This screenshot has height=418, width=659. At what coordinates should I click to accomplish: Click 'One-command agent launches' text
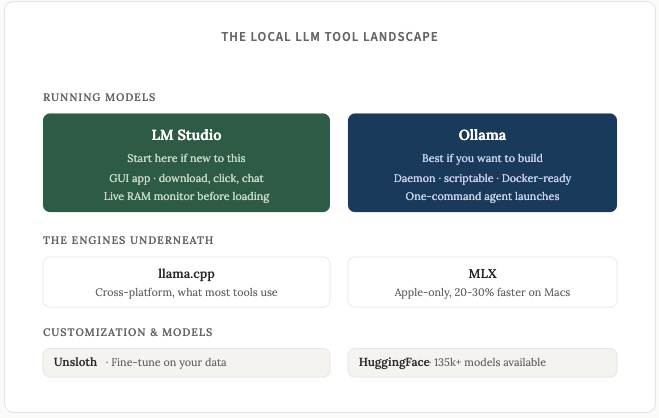(482, 197)
